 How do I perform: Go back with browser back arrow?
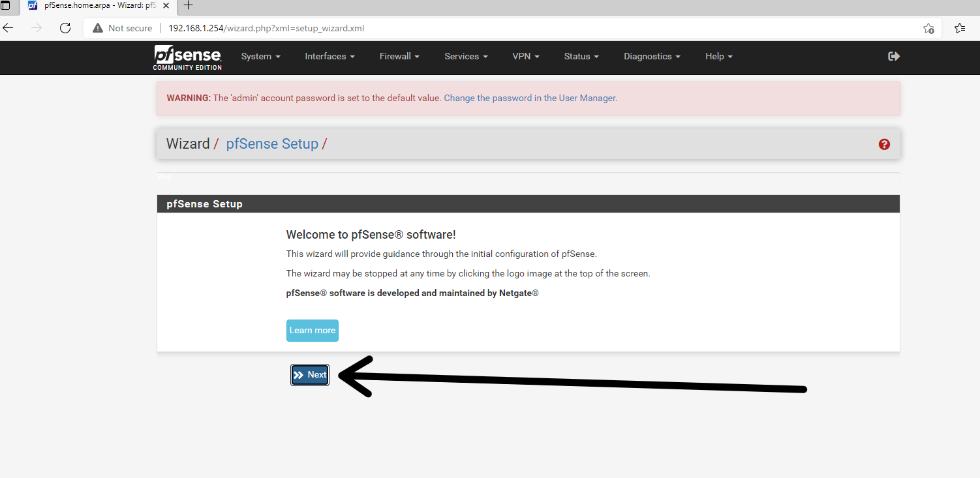point(8,28)
